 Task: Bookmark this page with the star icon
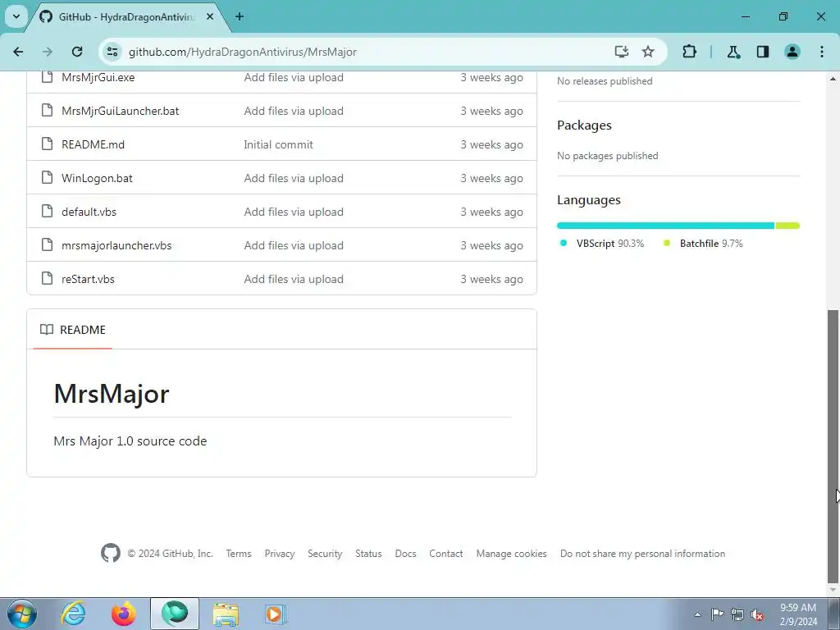pyautogui.click(x=648, y=52)
